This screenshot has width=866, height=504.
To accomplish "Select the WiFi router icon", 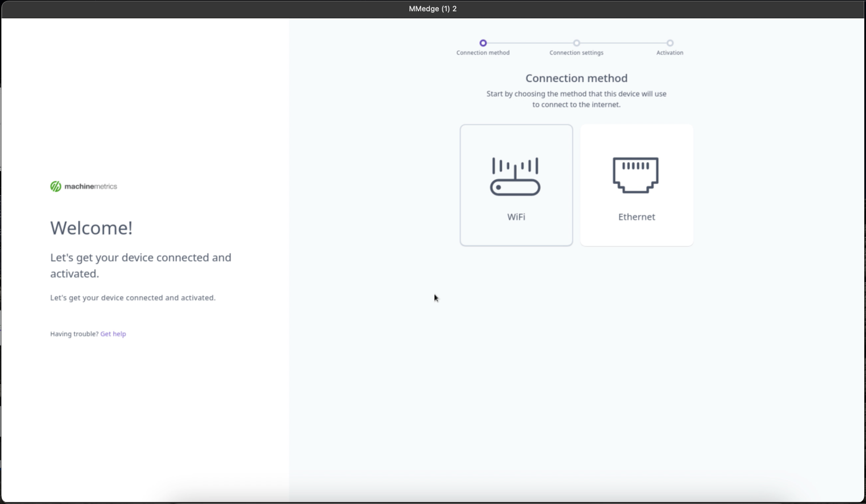I will 515,175.
